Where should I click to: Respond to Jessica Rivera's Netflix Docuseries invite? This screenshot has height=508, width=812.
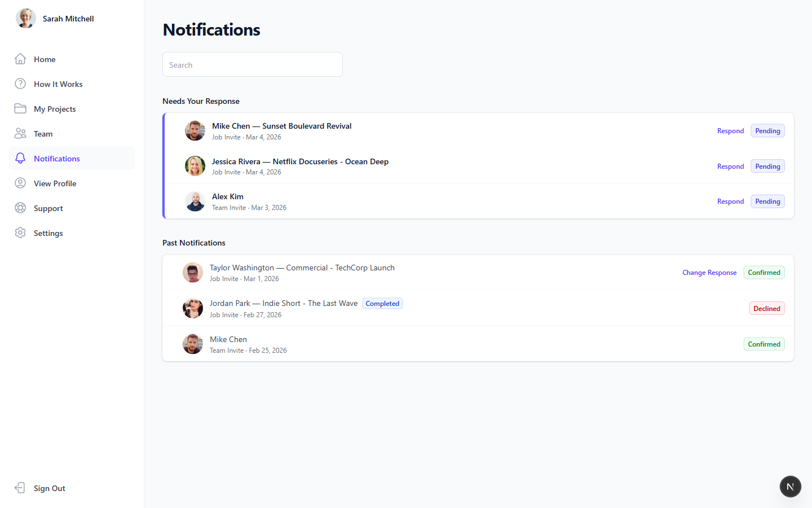[x=730, y=166]
